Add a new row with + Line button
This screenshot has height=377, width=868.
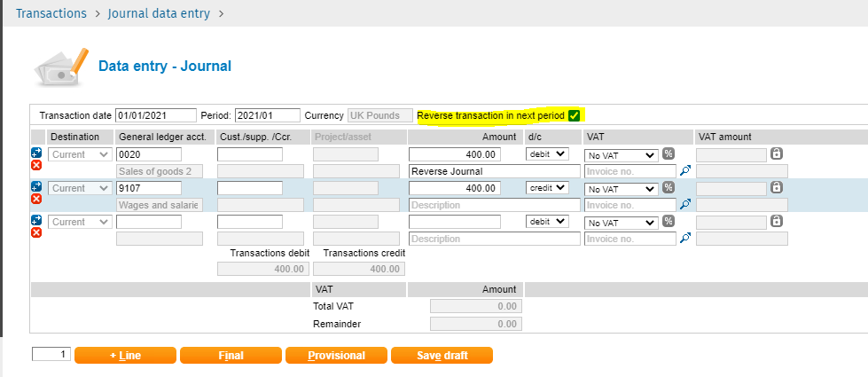coord(125,356)
